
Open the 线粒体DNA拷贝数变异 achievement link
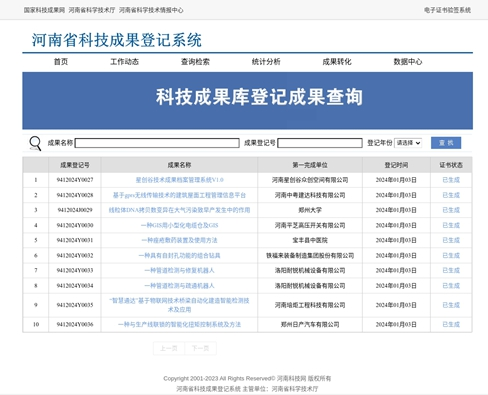179,210
